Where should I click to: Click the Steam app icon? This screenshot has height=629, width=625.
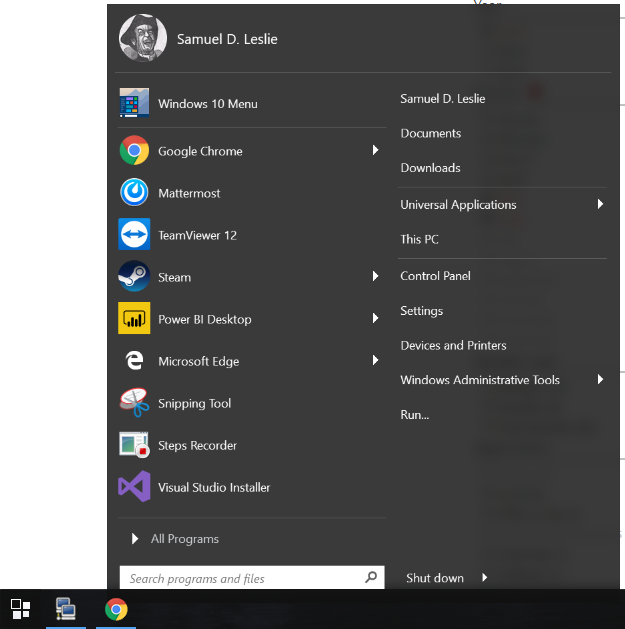134,277
